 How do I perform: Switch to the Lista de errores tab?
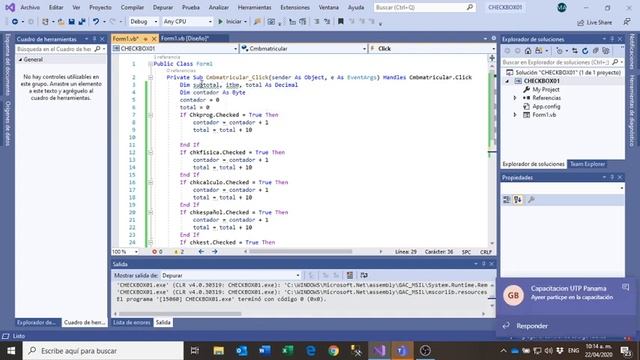(131, 322)
